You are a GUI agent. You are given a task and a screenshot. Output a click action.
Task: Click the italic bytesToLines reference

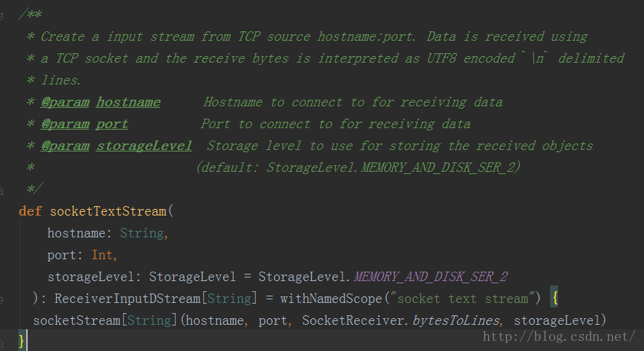coord(456,320)
